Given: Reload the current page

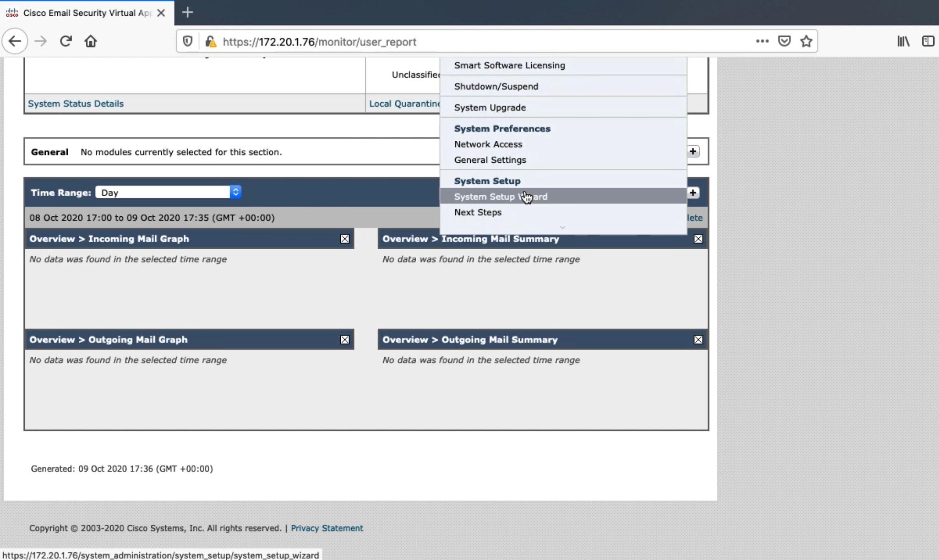Looking at the screenshot, I should pyautogui.click(x=66, y=41).
